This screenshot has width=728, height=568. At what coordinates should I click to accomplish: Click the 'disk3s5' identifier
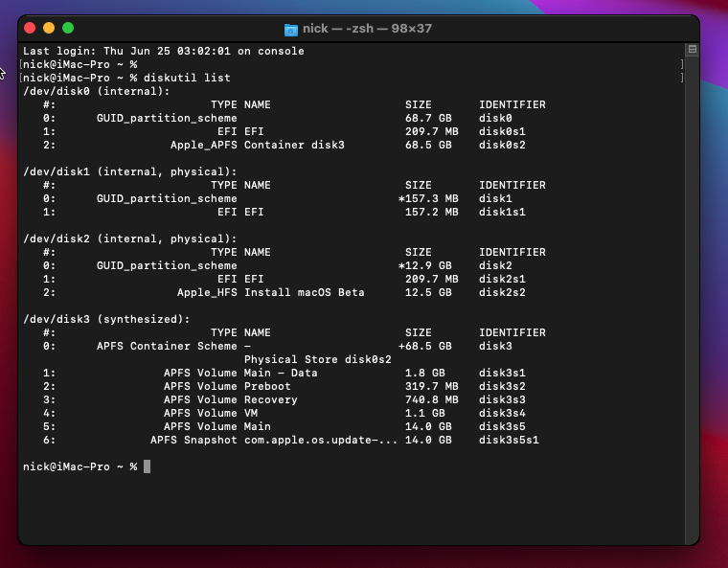click(502, 426)
